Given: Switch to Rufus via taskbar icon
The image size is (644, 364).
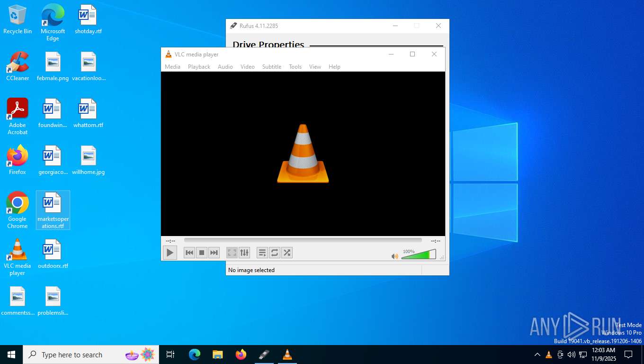Looking at the screenshot, I should click(264, 355).
